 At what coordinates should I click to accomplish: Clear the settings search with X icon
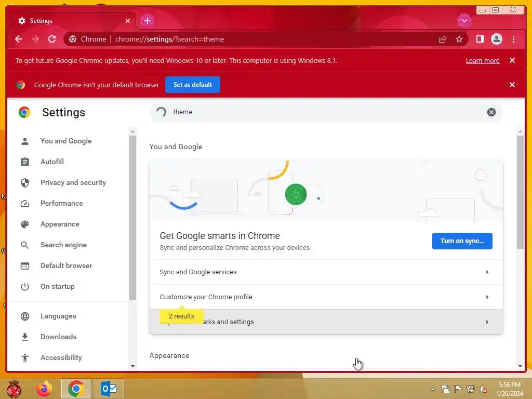pyautogui.click(x=491, y=112)
